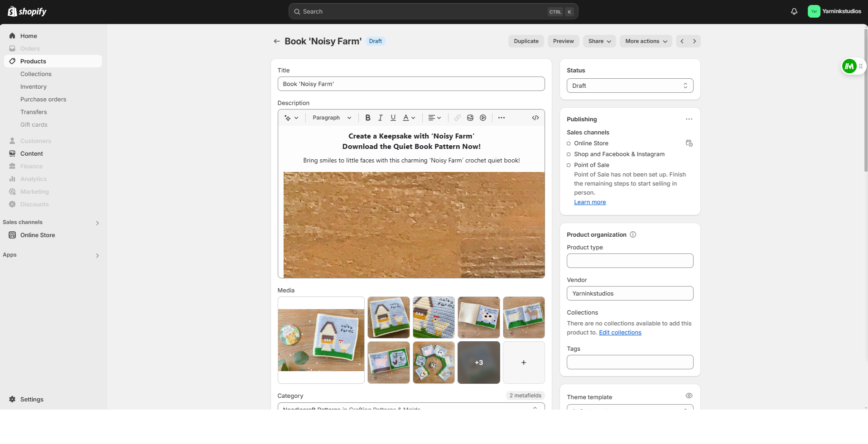The height and width of the screenshot is (444, 868).
Task: Click the Home icon in the sidebar
Action: coord(12,36)
